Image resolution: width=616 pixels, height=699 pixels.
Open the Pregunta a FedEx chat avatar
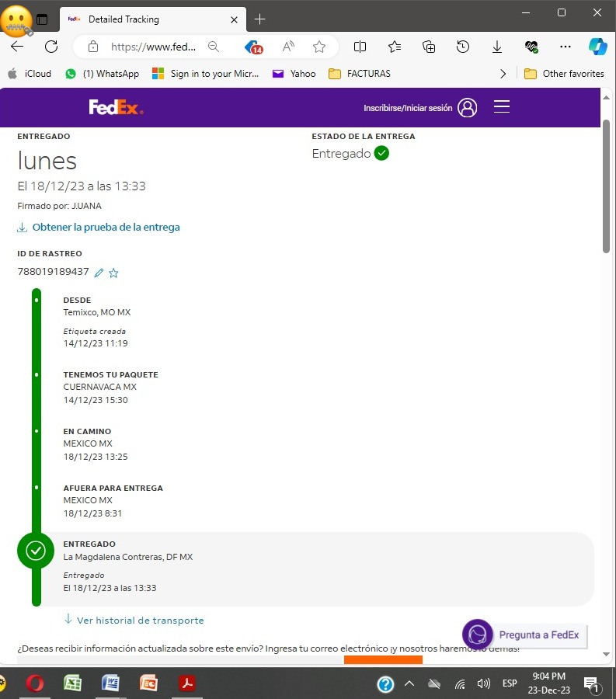click(478, 635)
